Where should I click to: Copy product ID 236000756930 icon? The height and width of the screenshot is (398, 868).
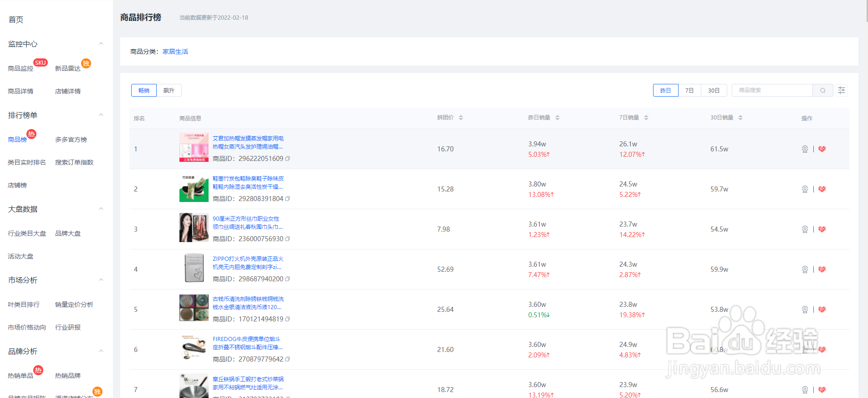pyautogui.click(x=287, y=239)
